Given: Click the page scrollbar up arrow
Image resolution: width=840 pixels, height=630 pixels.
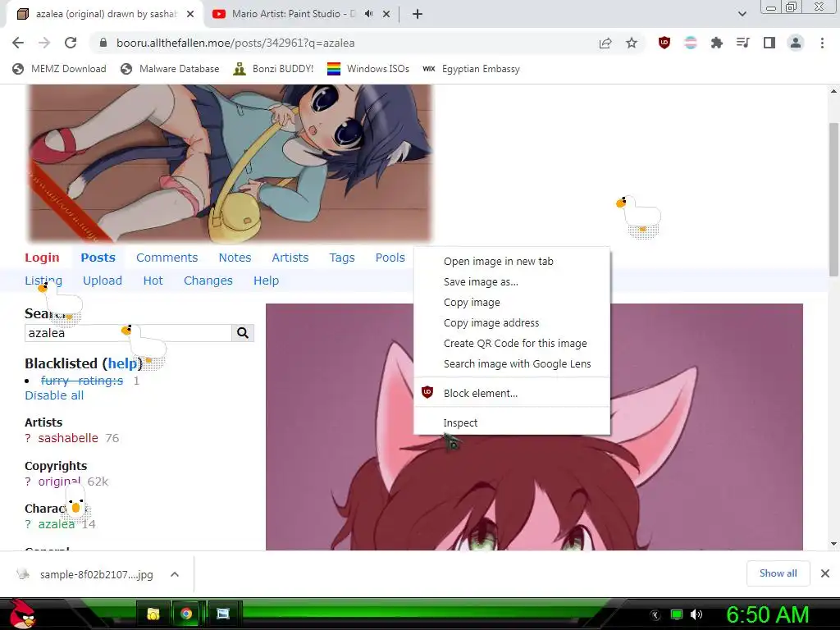Looking at the screenshot, I should point(833,91).
